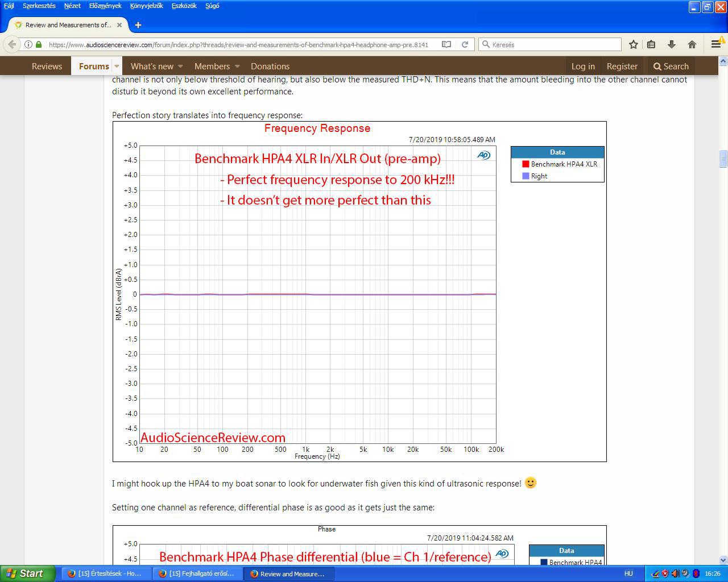The height and width of the screenshot is (582, 728).
Task: Reload the current page
Action: (465, 44)
